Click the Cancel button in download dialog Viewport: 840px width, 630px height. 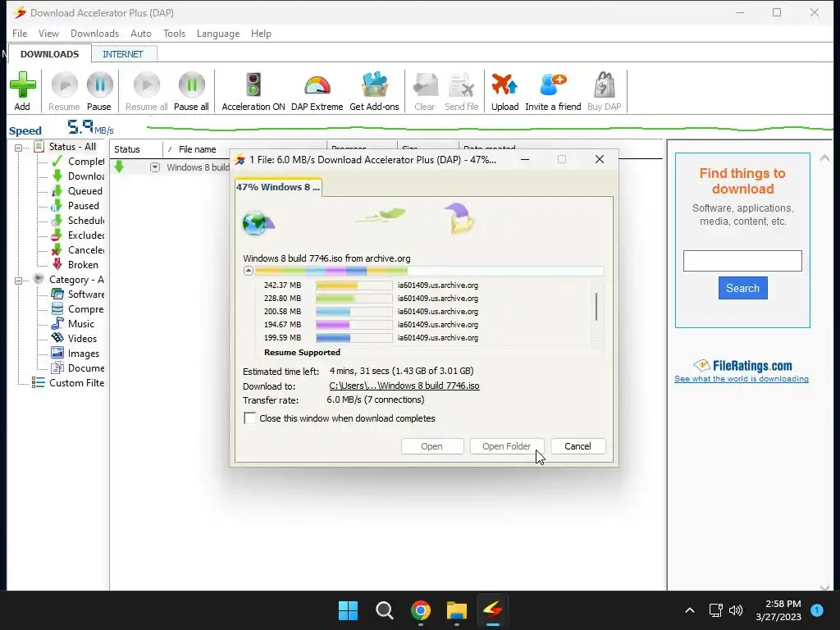577,446
